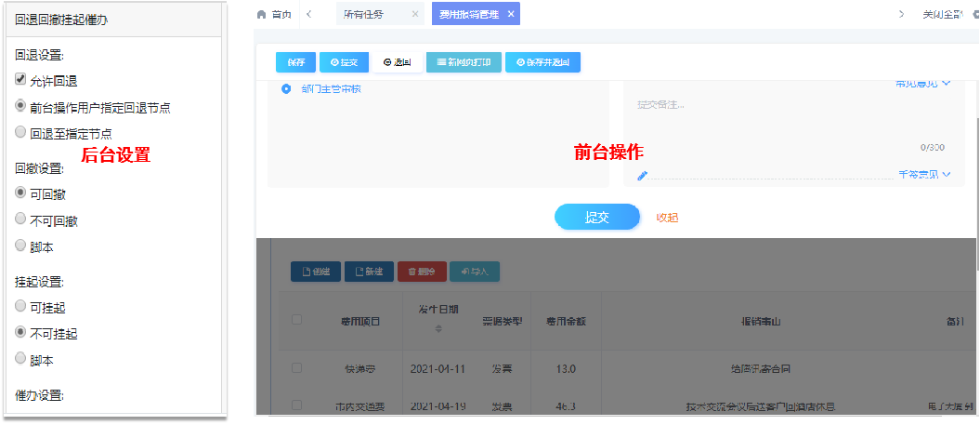Viewport: 980px width, 425px height.
Task: Sort by 发生日期 column arrows
Action: (x=438, y=328)
